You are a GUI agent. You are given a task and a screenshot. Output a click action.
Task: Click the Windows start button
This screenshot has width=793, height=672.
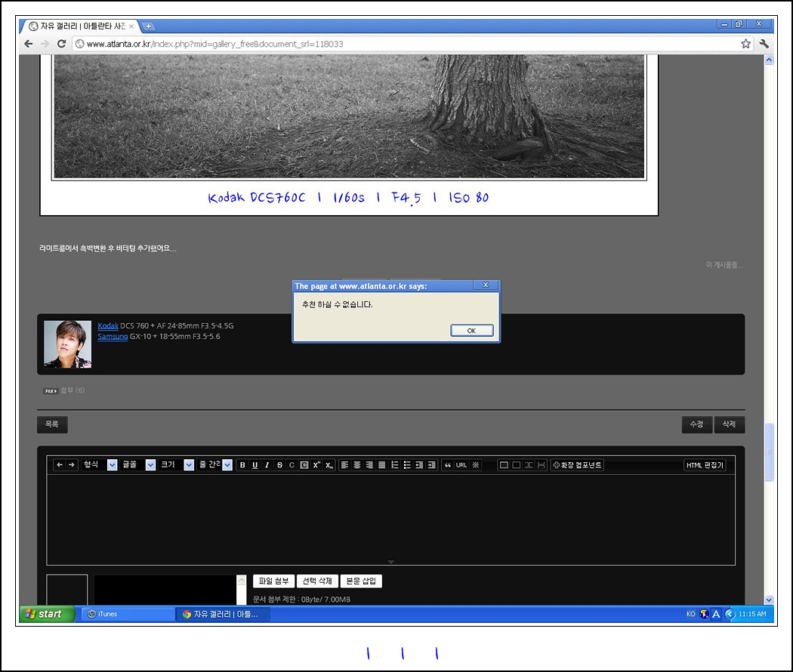click(x=47, y=614)
